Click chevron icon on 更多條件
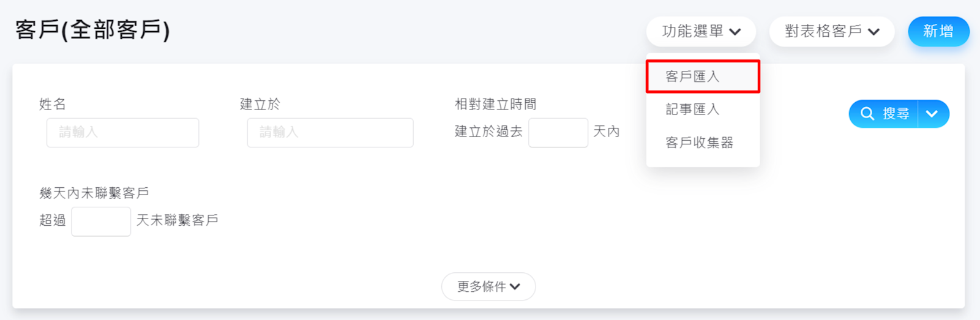The height and width of the screenshot is (320, 980). click(x=515, y=287)
